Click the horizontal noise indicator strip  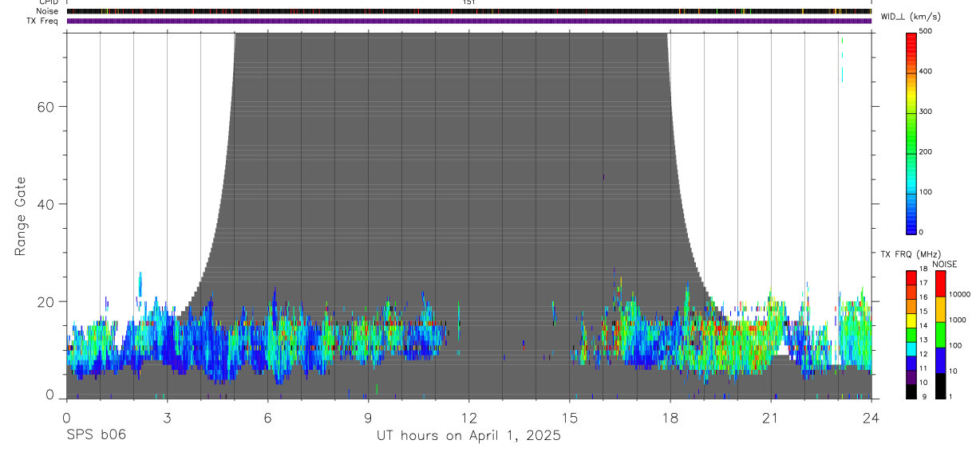click(468, 11)
